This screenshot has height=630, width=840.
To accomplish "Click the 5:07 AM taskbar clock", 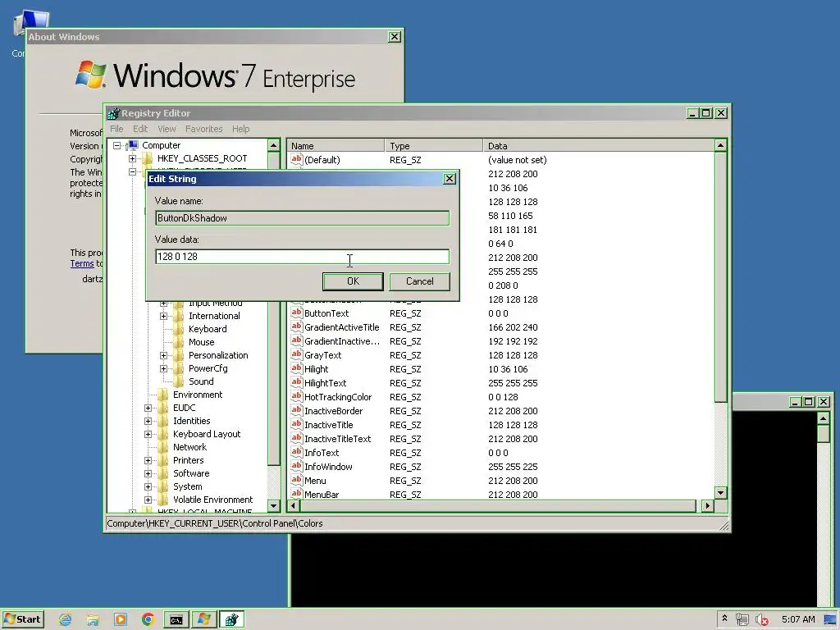I will [798, 620].
